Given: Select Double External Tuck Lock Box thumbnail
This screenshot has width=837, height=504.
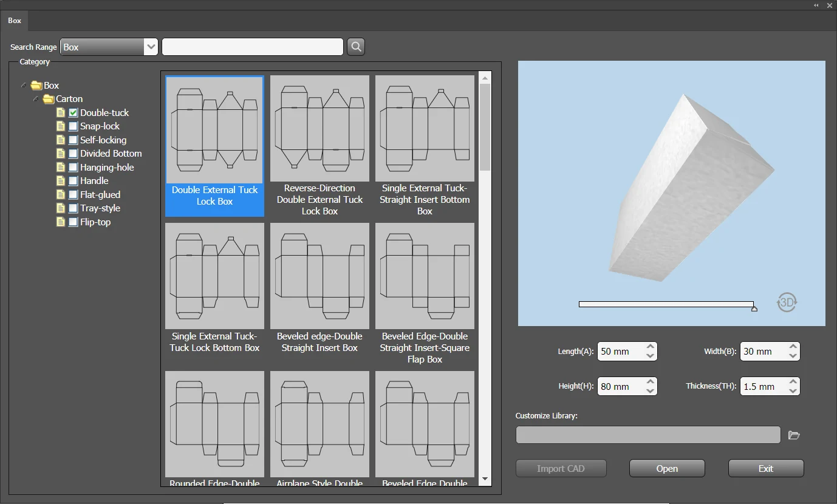Looking at the screenshot, I should coord(214,146).
